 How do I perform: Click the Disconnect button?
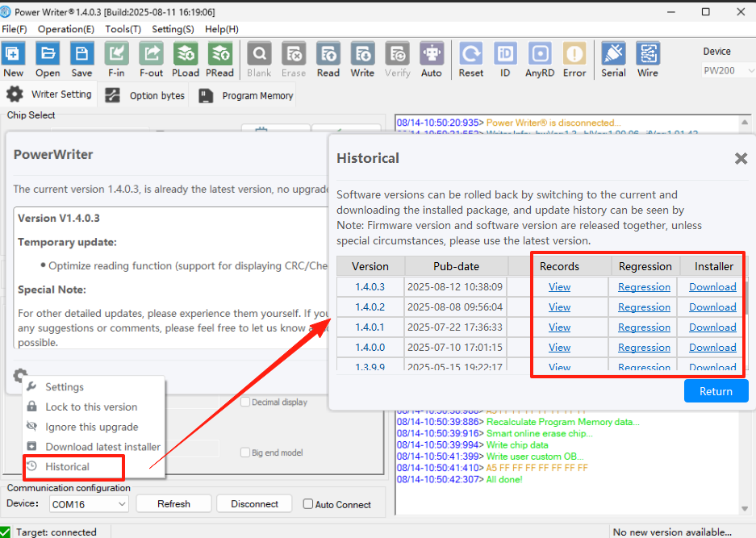[x=255, y=504]
